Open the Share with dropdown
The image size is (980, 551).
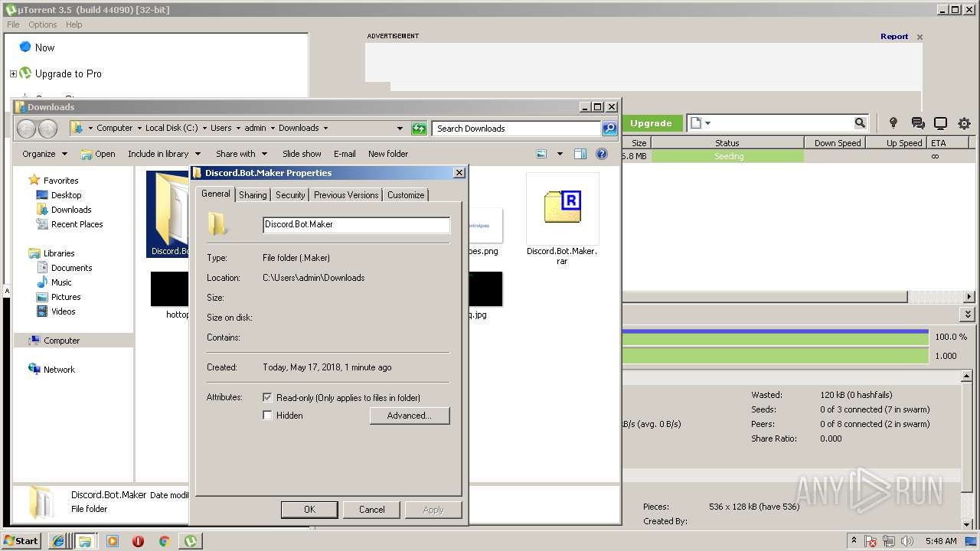(241, 154)
